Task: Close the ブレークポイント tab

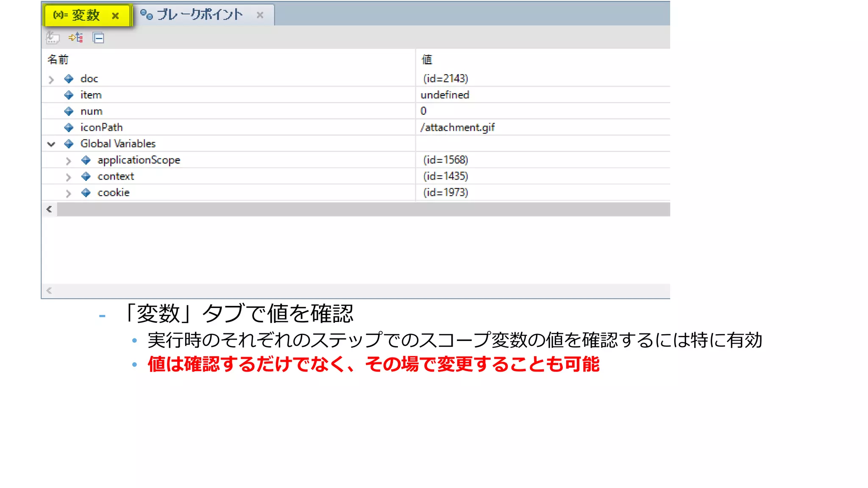Action: pyautogui.click(x=260, y=15)
